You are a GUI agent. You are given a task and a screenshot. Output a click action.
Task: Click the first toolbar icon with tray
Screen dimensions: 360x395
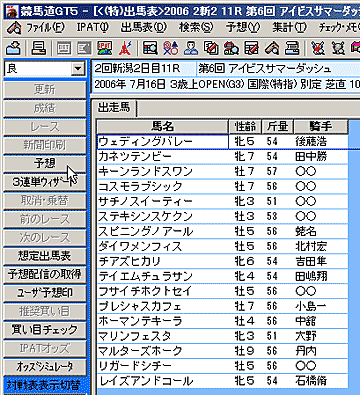click(x=14, y=48)
